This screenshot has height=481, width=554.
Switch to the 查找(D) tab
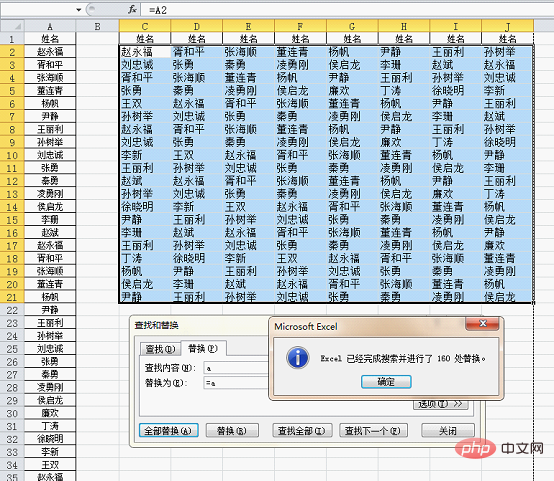pyautogui.click(x=160, y=349)
